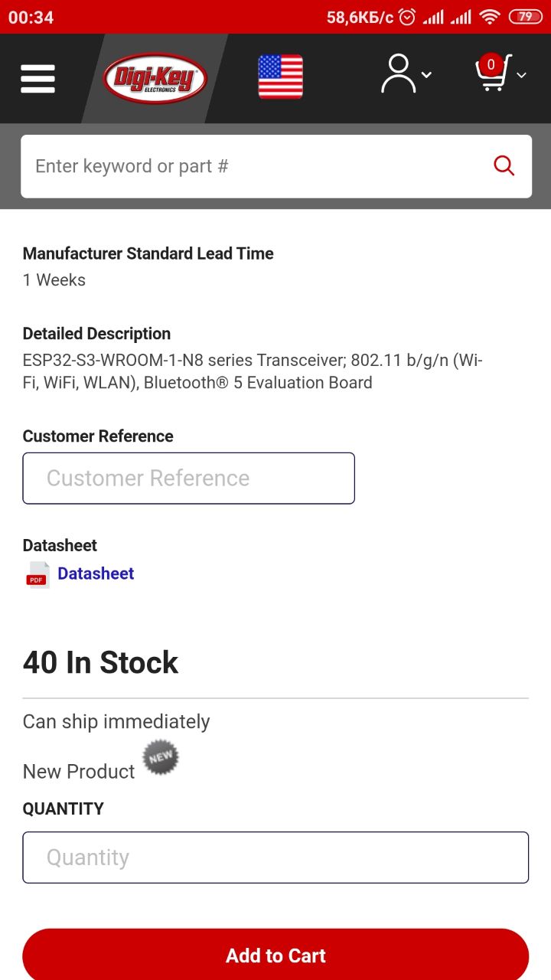Screen dimensions: 551x980
Task: Open the Datasheet link
Action: coord(96,573)
